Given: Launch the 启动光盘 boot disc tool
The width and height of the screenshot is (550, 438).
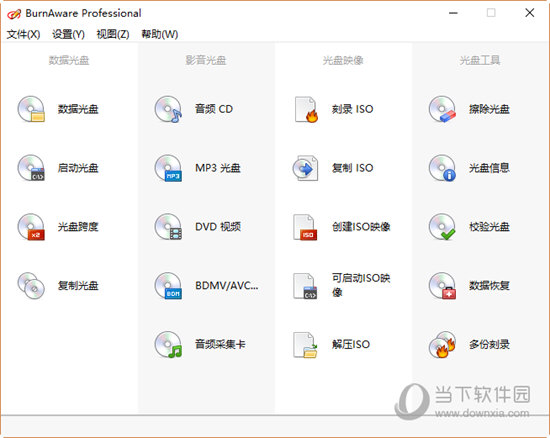Looking at the screenshot, I should [31, 168].
